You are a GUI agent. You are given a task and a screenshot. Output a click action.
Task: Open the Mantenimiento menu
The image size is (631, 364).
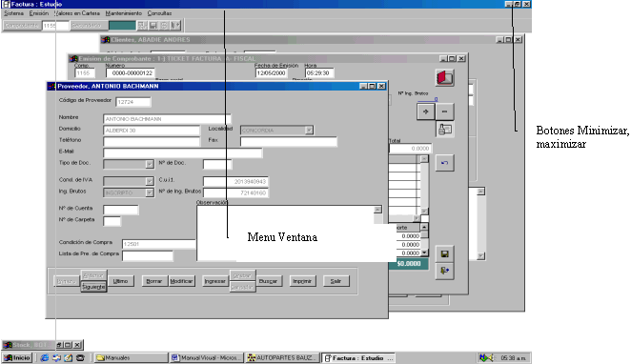pyautogui.click(x=124, y=13)
